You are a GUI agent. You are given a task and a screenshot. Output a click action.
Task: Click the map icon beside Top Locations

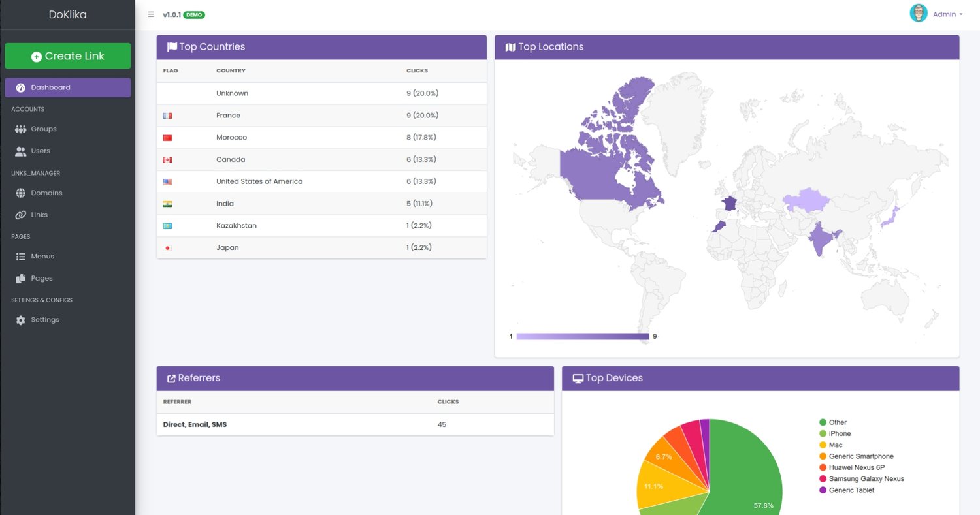point(510,47)
